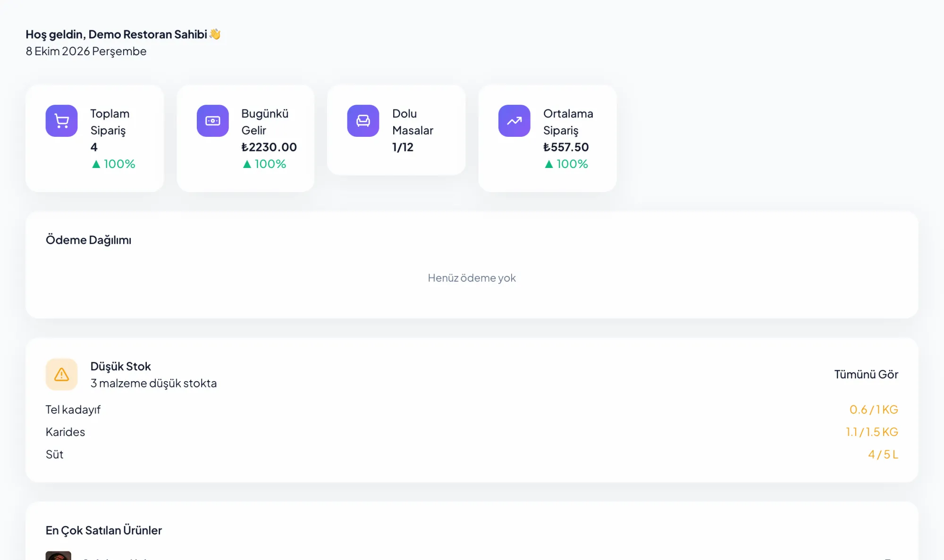Click the shopping cart icon for Toplam Sipariş
Viewport: 944px width, 560px height.
(x=61, y=121)
